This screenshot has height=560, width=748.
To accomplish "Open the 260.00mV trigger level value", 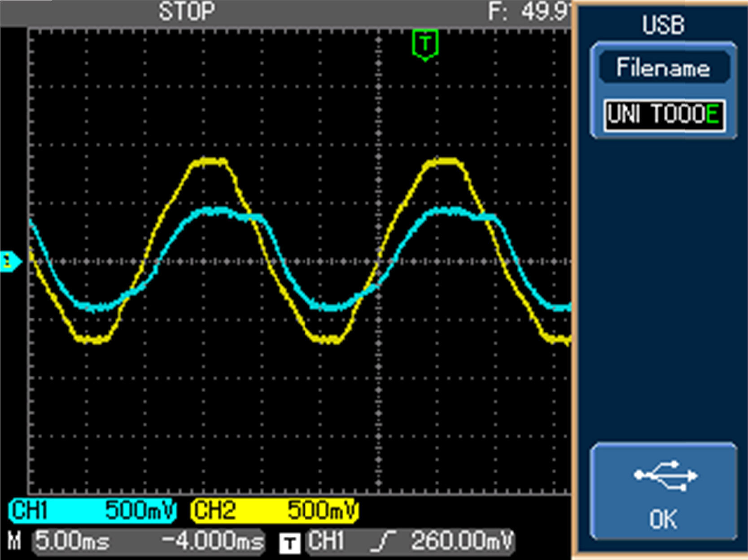I will [461, 541].
